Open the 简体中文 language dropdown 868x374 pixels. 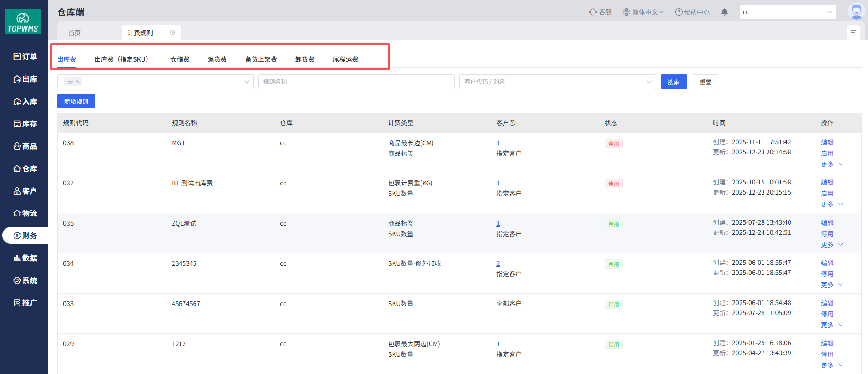pyautogui.click(x=643, y=12)
